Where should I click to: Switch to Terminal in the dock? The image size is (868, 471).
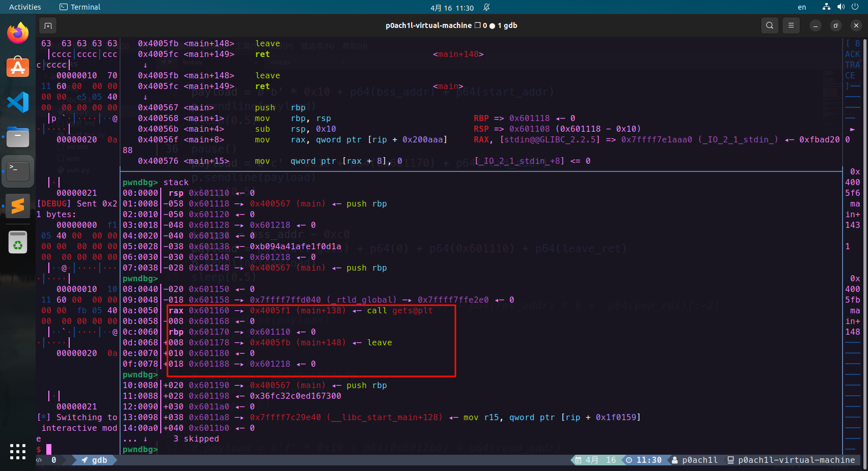coord(18,171)
